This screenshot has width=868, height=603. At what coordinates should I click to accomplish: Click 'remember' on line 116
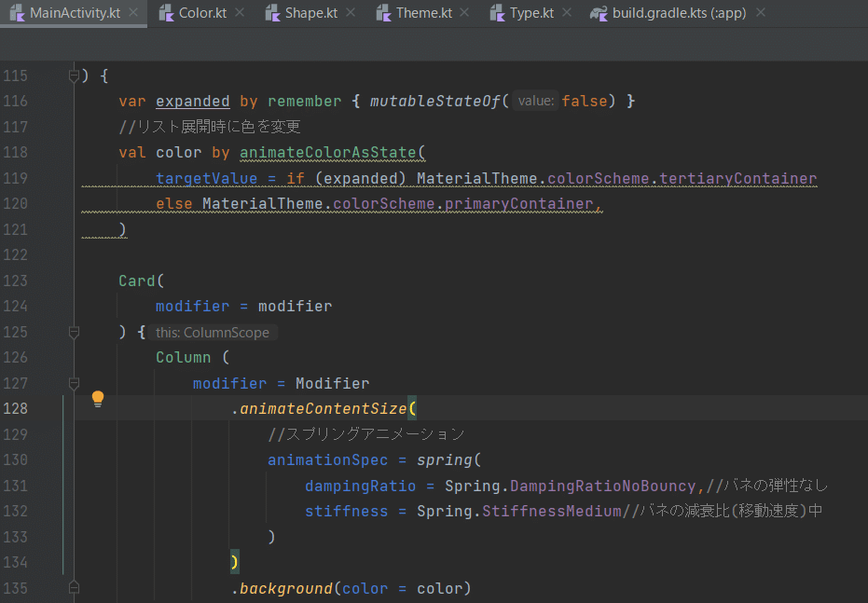tap(305, 102)
